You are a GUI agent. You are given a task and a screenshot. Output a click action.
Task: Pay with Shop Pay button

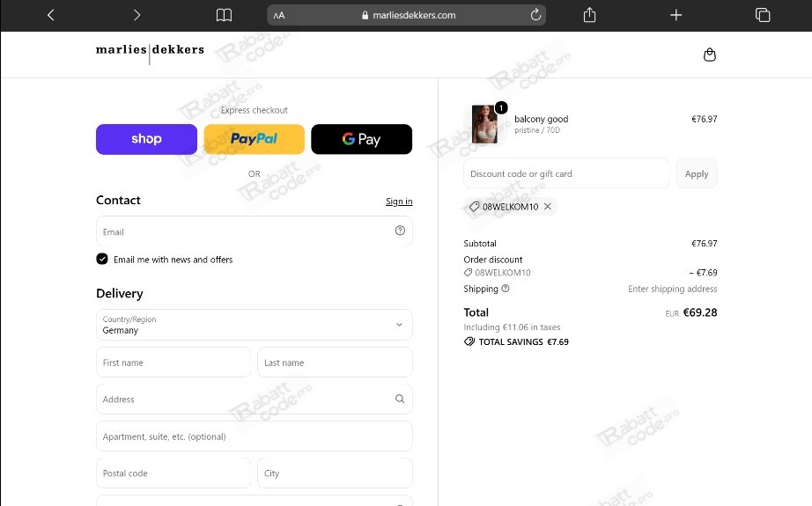click(146, 139)
